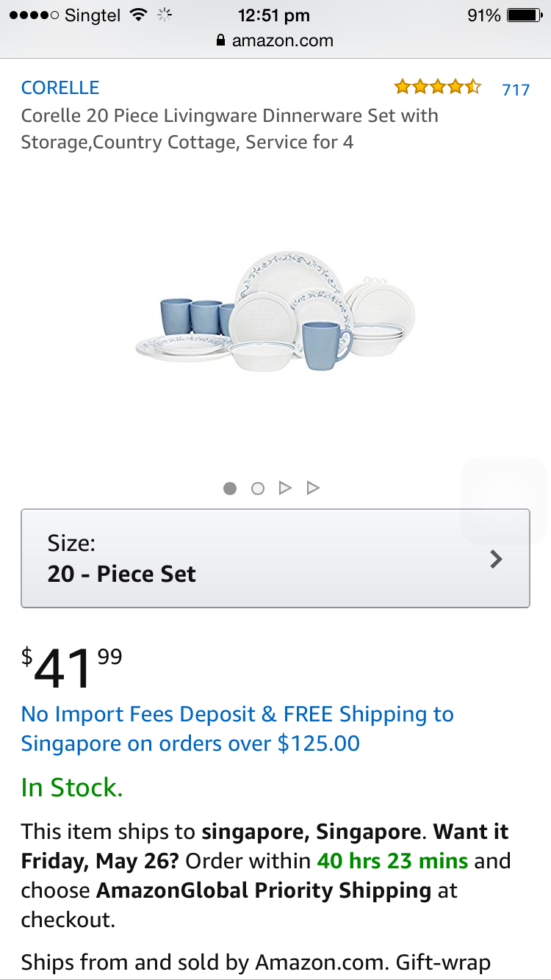Tap the translucent AssistiveTouch button
The image size is (551, 980).
point(503,500)
